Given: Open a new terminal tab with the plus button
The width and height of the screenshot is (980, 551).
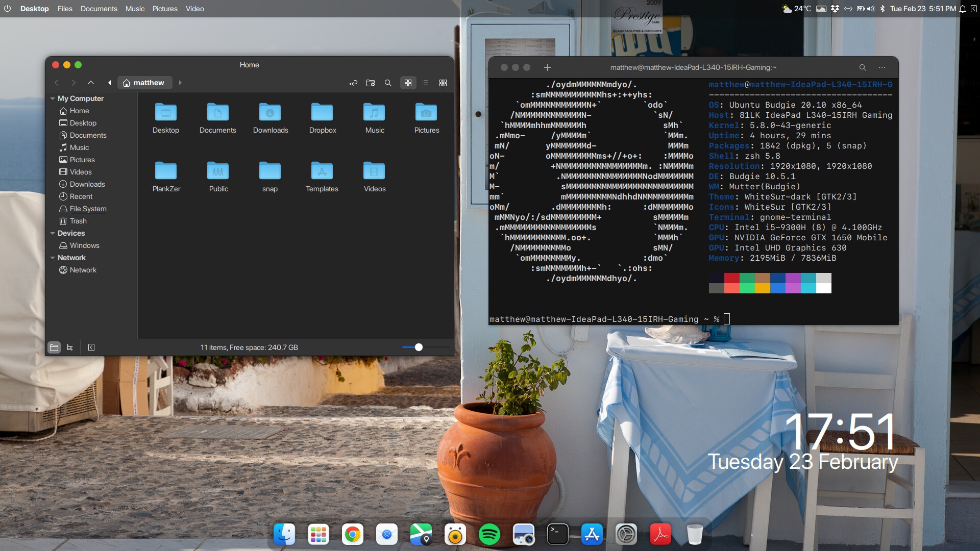Looking at the screenshot, I should pyautogui.click(x=547, y=67).
